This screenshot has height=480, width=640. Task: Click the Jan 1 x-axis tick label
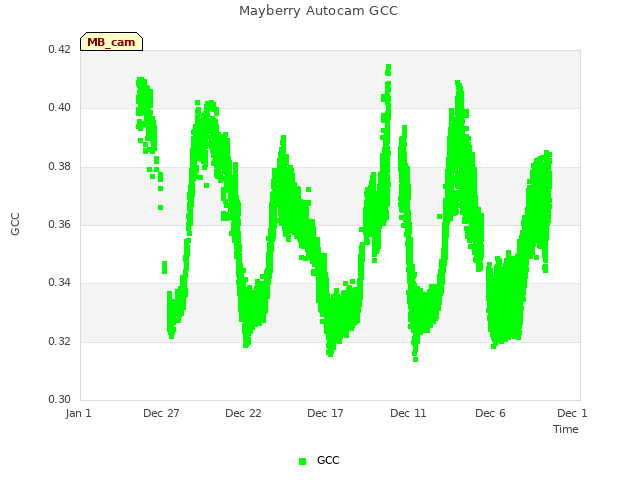(x=78, y=413)
